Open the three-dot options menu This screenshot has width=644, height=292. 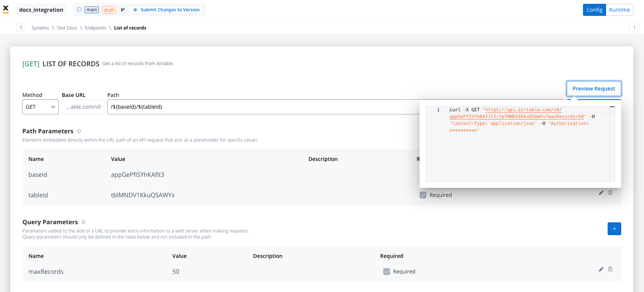(635, 27)
